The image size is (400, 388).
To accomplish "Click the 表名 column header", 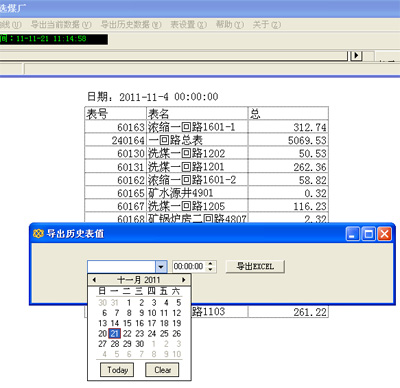I will 197,114.
